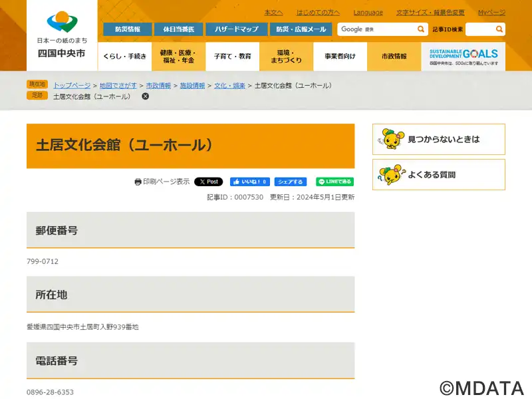Go to 文化・娯楽 breadcrumb link
Viewport: 532px width, 399px height.
[229, 86]
